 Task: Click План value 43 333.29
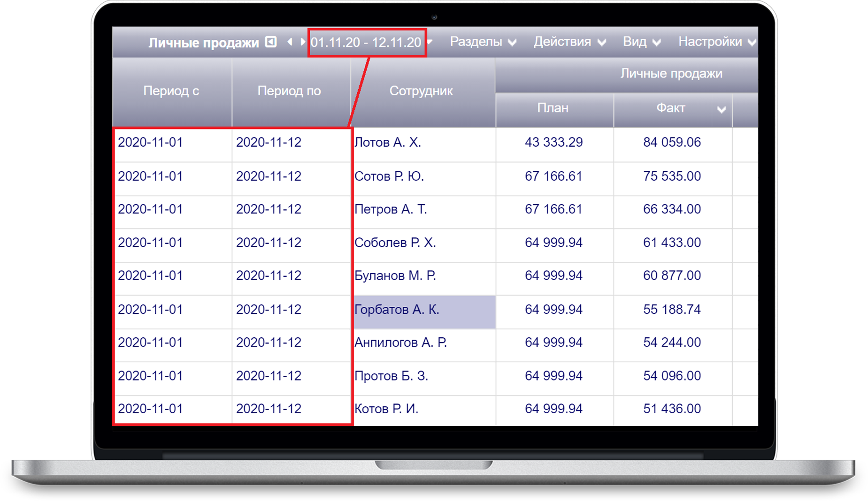[553, 143]
